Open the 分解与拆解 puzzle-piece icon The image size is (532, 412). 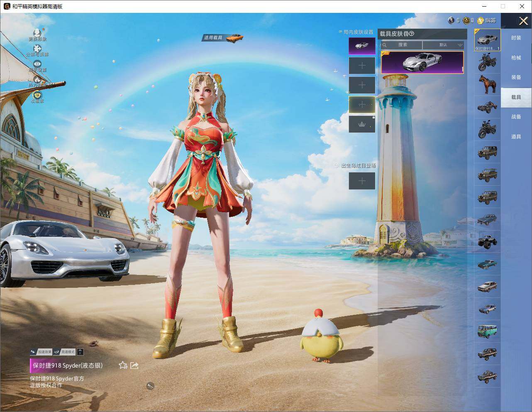(x=37, y=49)
